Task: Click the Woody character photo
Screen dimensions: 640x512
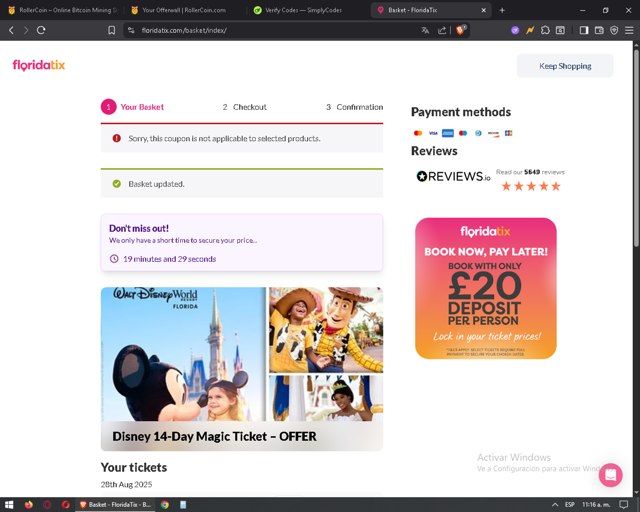Action: coord(326,330)
